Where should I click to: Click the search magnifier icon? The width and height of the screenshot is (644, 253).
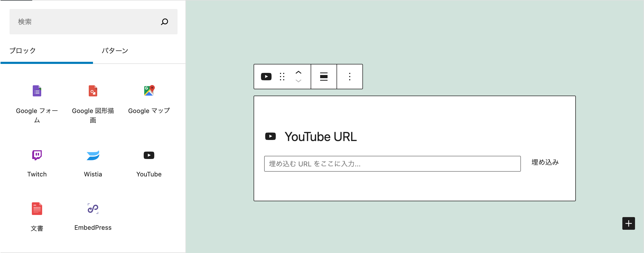(x=165, y=22)
